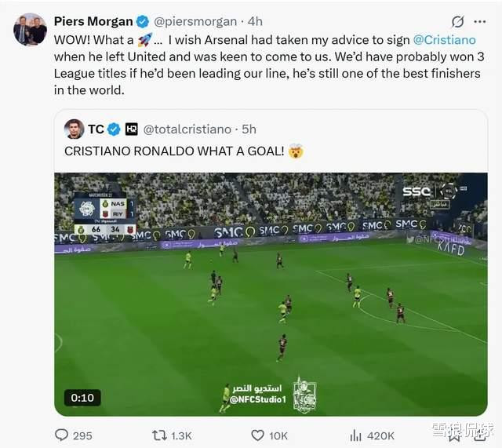Click the Piers Morgan display name
This screenshot has width=502, height=448.
[93, 21]
